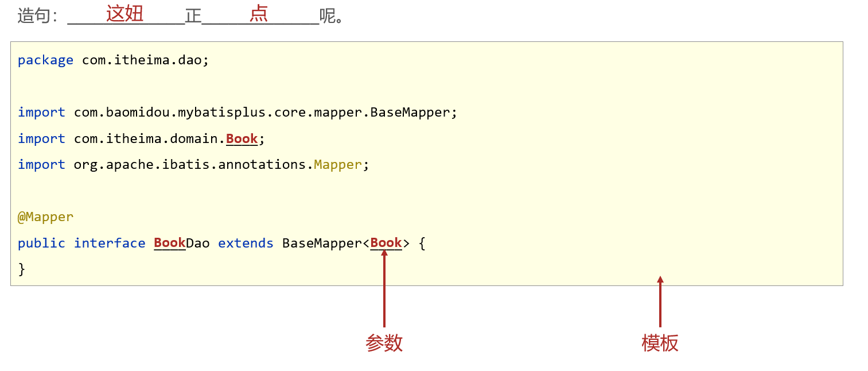The image size is (868, 371).
Task: Click the BaseMapper type in the interface declaration
Action: click(x=322, y=244)
